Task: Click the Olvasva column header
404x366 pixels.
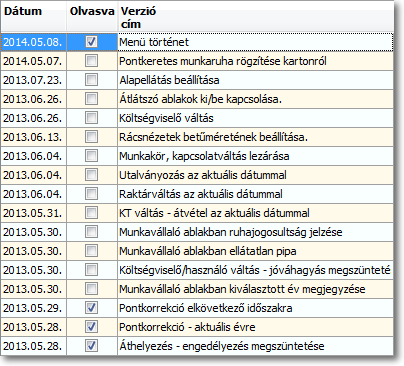Action: click(x=92, y=17)
